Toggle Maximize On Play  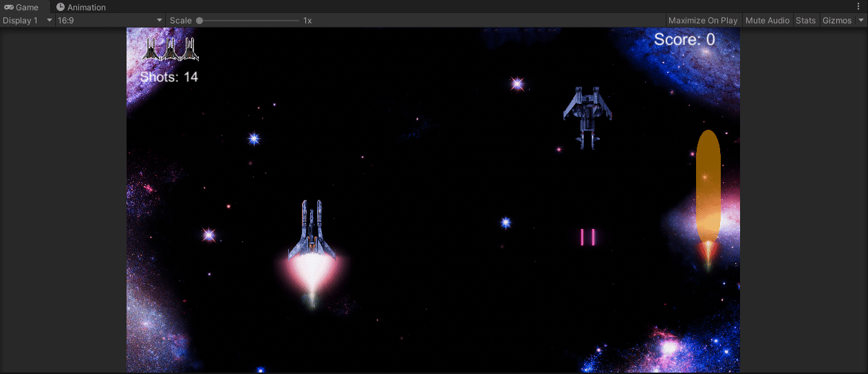703,21
